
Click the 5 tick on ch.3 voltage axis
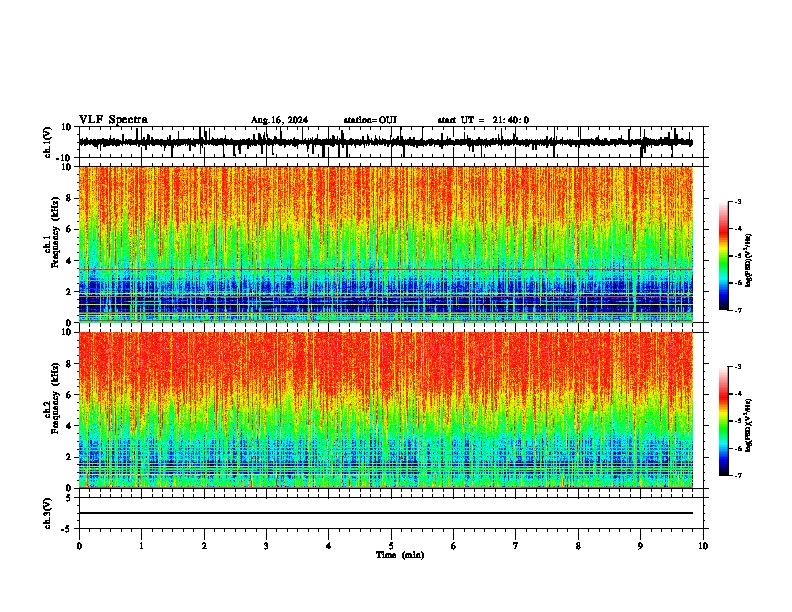70,498
